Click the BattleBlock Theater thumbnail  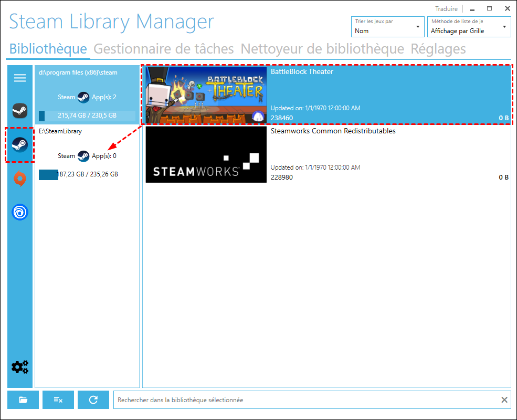tap(206, 95)
